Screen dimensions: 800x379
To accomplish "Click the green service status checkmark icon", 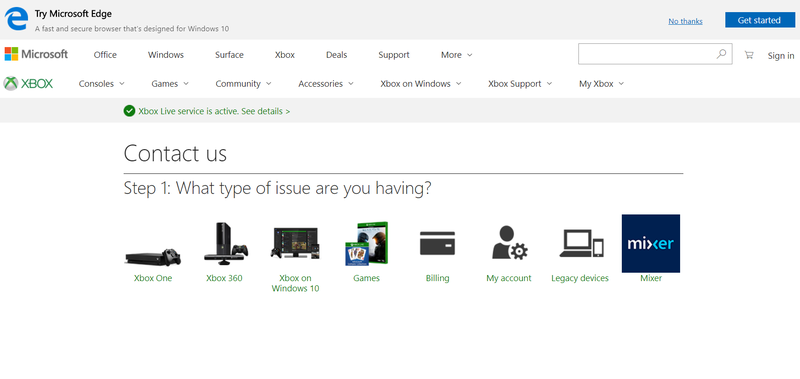I will point(129,111).
